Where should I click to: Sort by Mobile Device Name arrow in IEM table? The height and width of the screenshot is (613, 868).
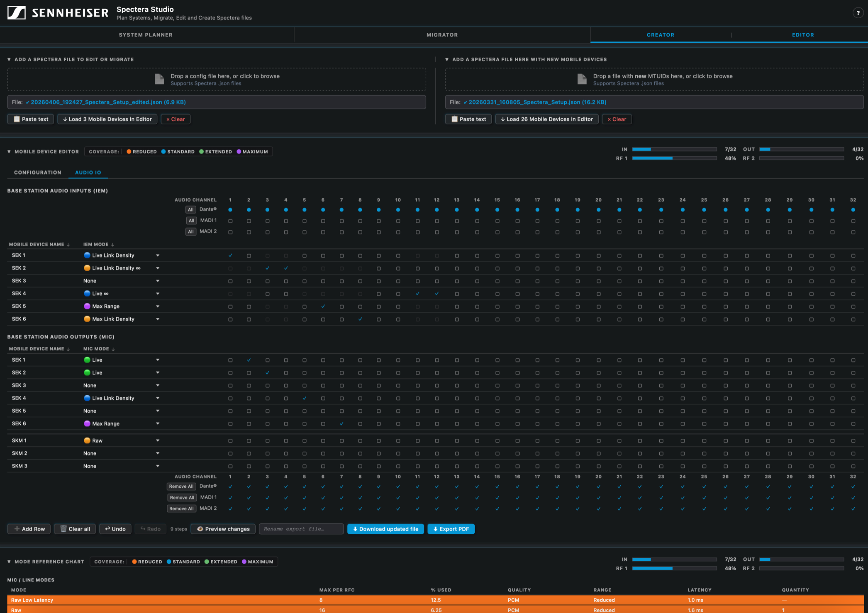(68, 245)
